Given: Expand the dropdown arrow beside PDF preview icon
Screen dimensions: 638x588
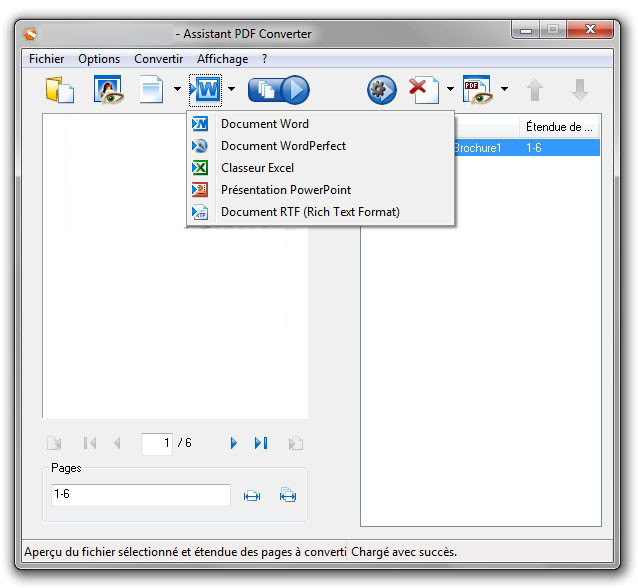Looking at the screenshot, I should click(x=504, y=90).
